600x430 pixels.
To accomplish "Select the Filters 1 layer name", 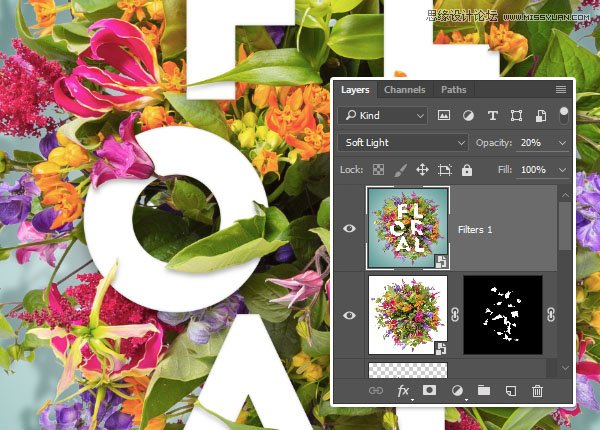I will (x=475, y=230).
